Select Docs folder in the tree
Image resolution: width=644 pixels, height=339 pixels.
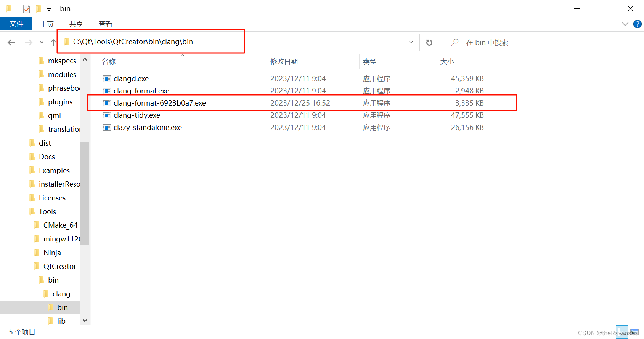tap(47, 157)
